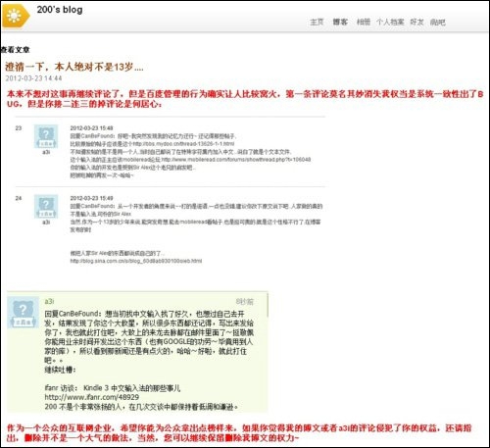Switch to the 博客 tab
Viewport: 490px width, 448px height.
point(340,22)
